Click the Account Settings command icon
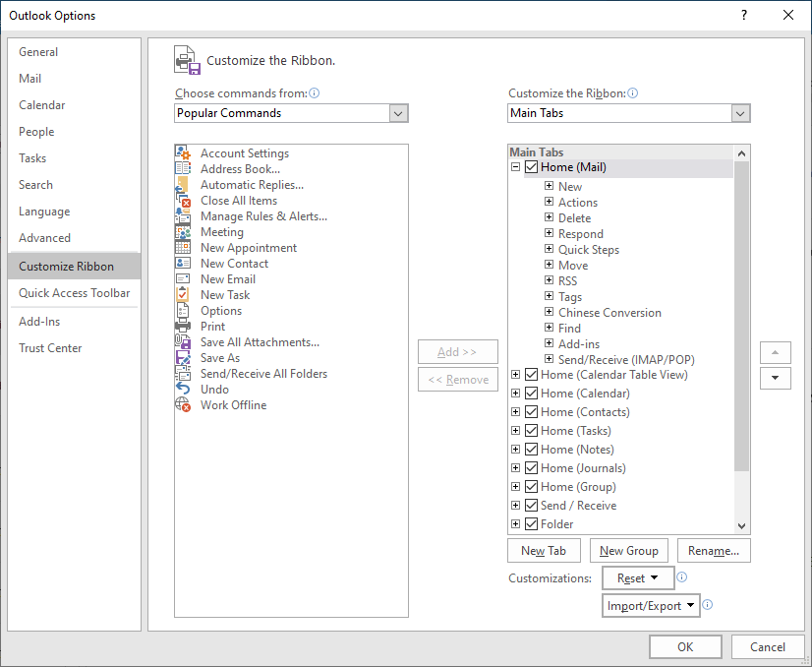 pos(182,152)
